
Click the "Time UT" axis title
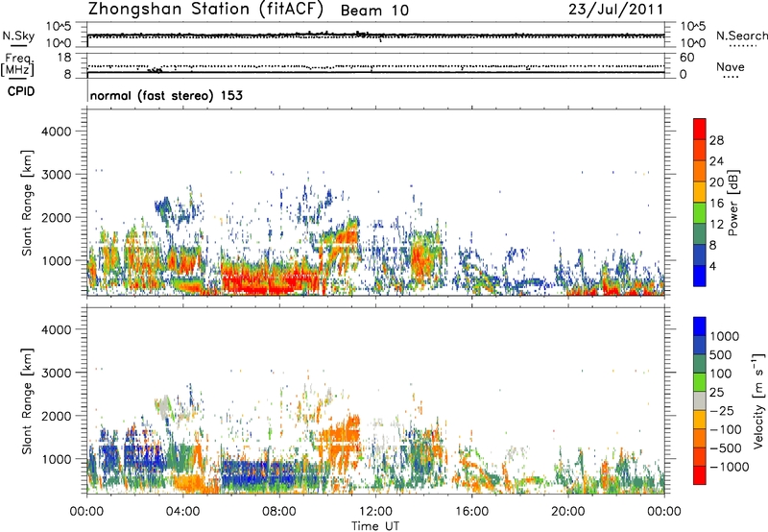[x=375, y=526]
